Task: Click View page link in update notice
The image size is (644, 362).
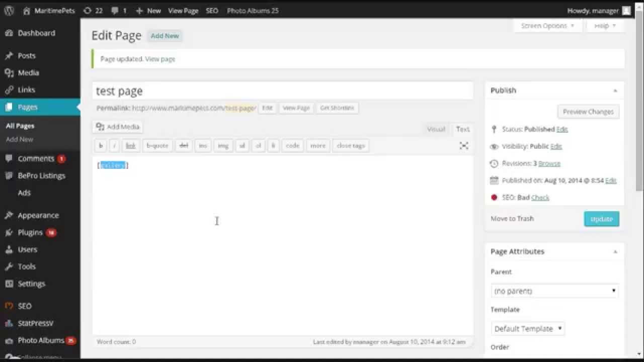Action: pos(160,59)
